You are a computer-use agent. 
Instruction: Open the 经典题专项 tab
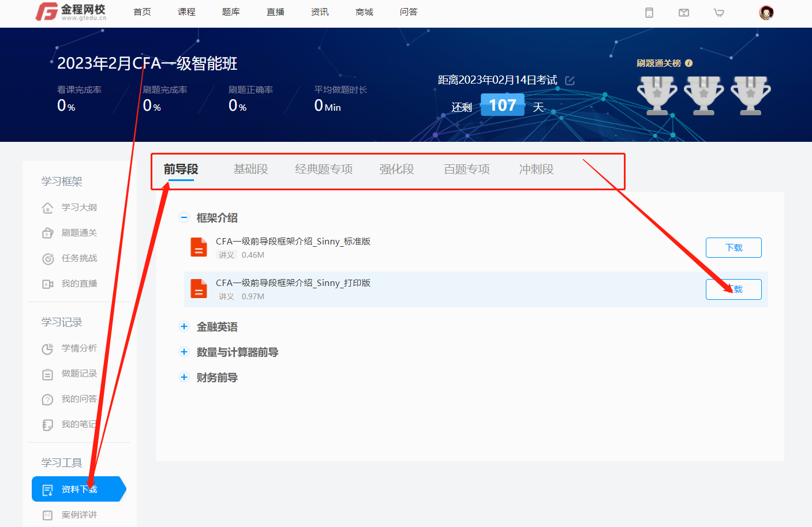324,169
